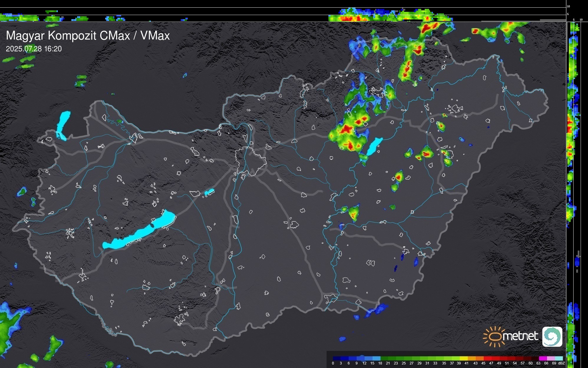Click Lake Velence east of Balaton
Viewport: 588px width, 368px height.
tap(209, 192)
